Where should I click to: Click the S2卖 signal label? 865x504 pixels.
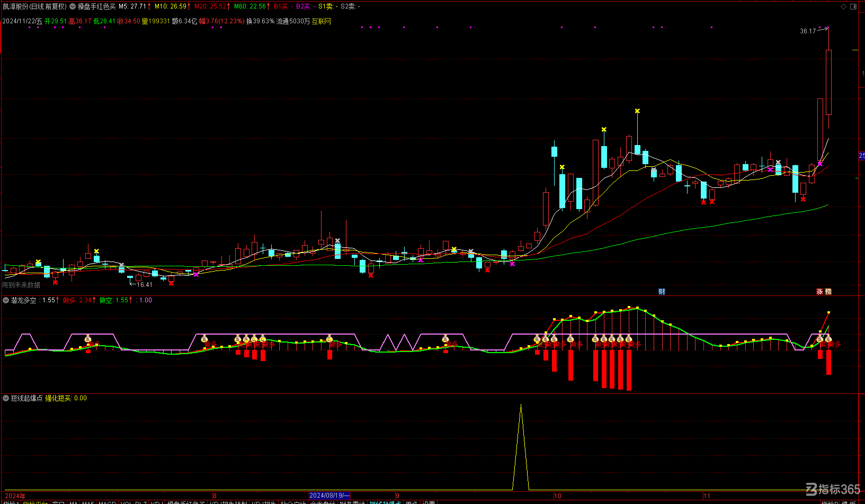coord(350,6)
